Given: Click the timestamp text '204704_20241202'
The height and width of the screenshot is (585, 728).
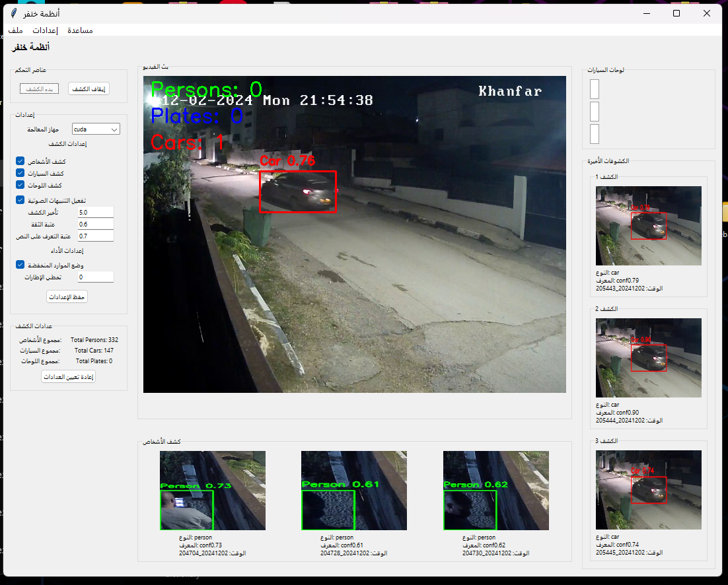Looking at the screenshot, I should click(203, 553).
